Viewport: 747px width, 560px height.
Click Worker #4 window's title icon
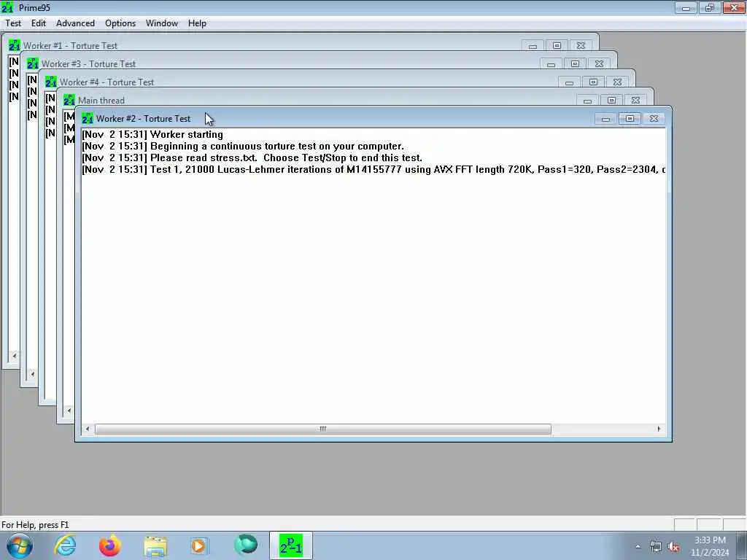pos(51,82)
